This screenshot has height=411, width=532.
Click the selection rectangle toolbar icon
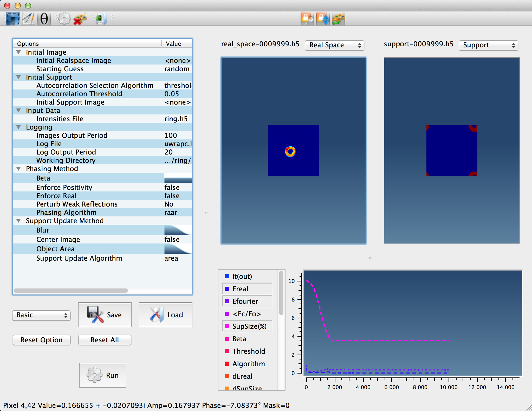coord(13,19)
